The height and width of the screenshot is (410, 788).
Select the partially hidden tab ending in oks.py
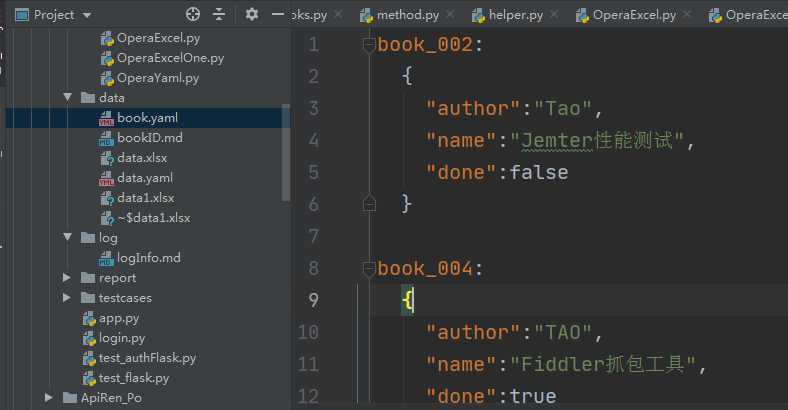310,16
